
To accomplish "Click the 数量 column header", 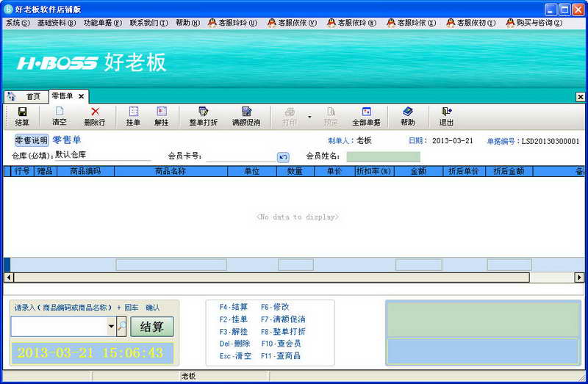I will tap(295, 171).
